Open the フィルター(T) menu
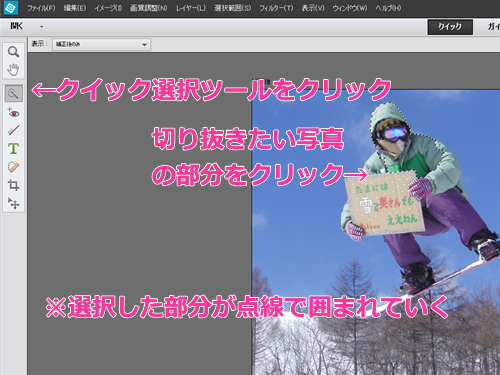Screen dimensions: 500x375 [276, 8]
